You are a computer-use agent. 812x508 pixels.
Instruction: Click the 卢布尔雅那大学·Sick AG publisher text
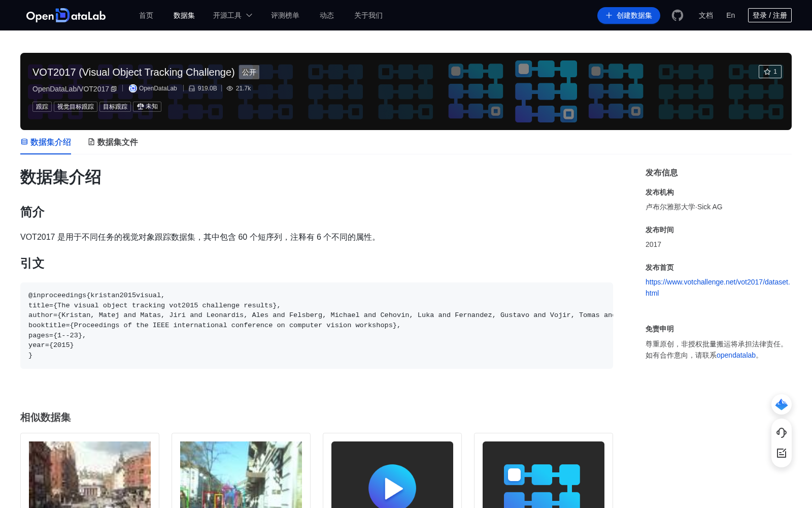[684, 207]
